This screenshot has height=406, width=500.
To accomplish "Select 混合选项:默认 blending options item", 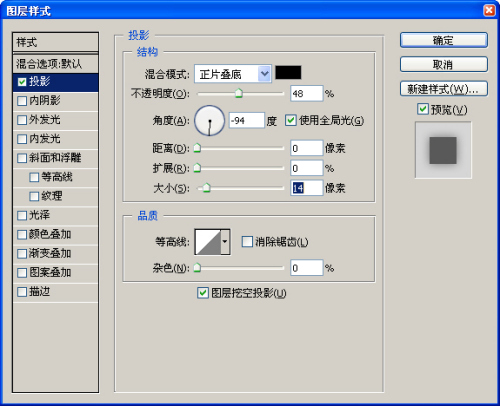I will [x=55, y=64].
